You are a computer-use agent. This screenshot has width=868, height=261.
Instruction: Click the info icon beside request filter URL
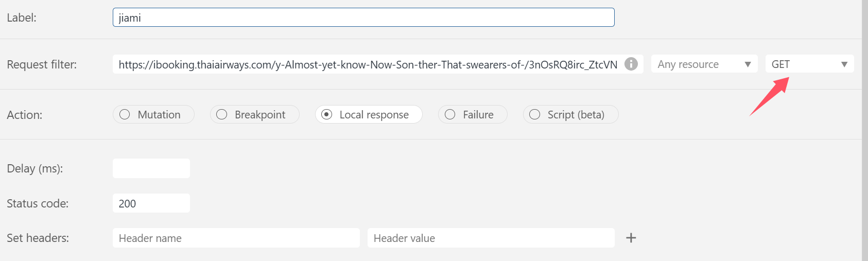point(631,64)
